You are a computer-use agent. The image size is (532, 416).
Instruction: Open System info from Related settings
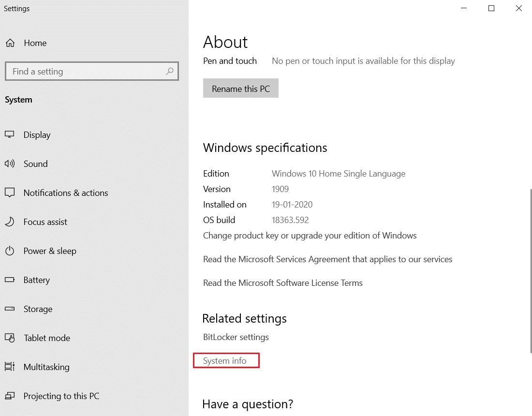pos(226,360)
